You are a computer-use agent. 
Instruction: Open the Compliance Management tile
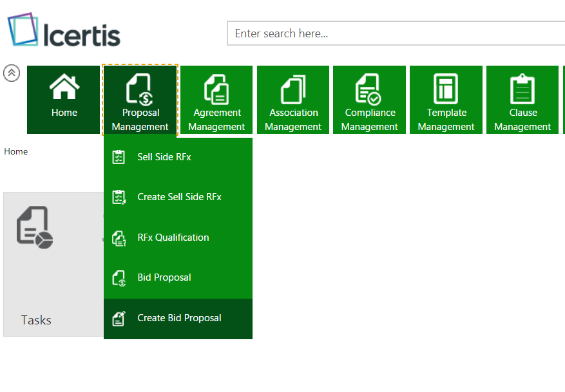(x=369, y=100)
